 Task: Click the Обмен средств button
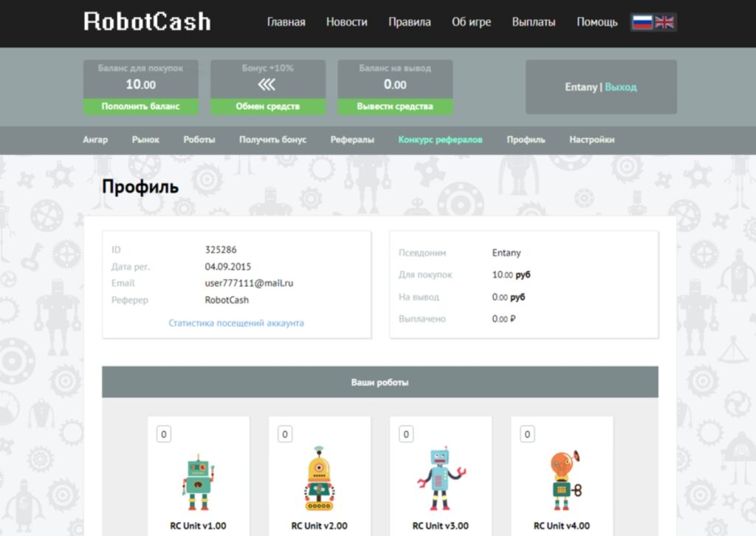(268, 106)
